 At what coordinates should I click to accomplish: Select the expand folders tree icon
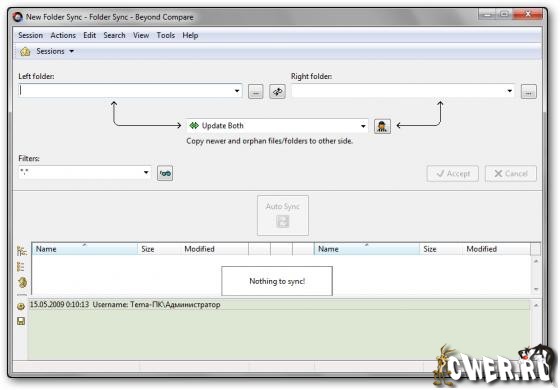[x=21, y=251]
